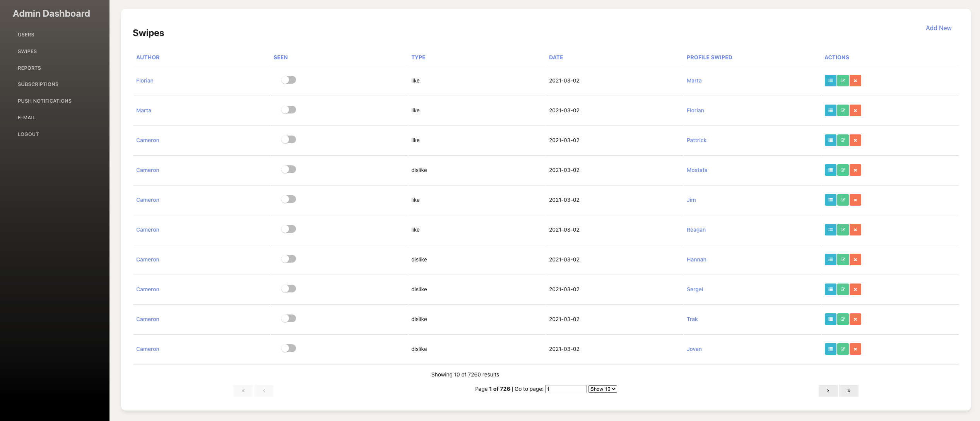Select Push Notifications from the sidebar menu
Viewport: 980px width, 421px height.
pos(44,101)
